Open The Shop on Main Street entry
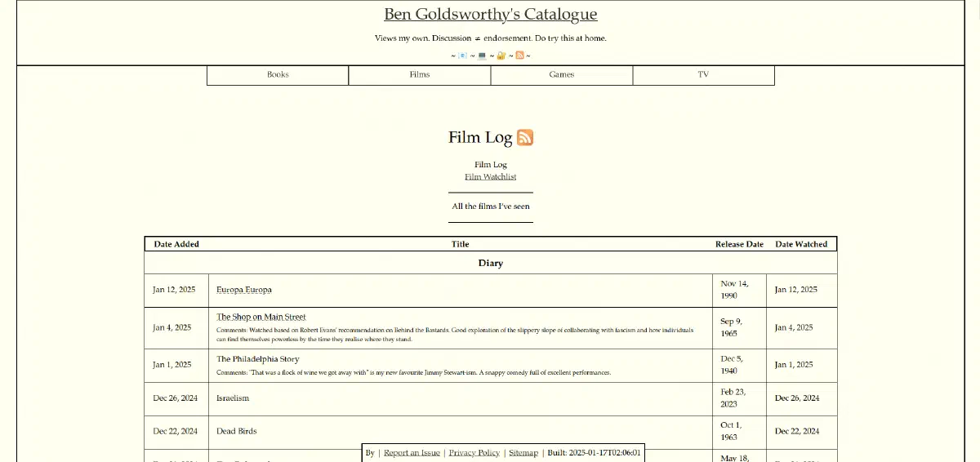The image size is (980, 462). 261,317
